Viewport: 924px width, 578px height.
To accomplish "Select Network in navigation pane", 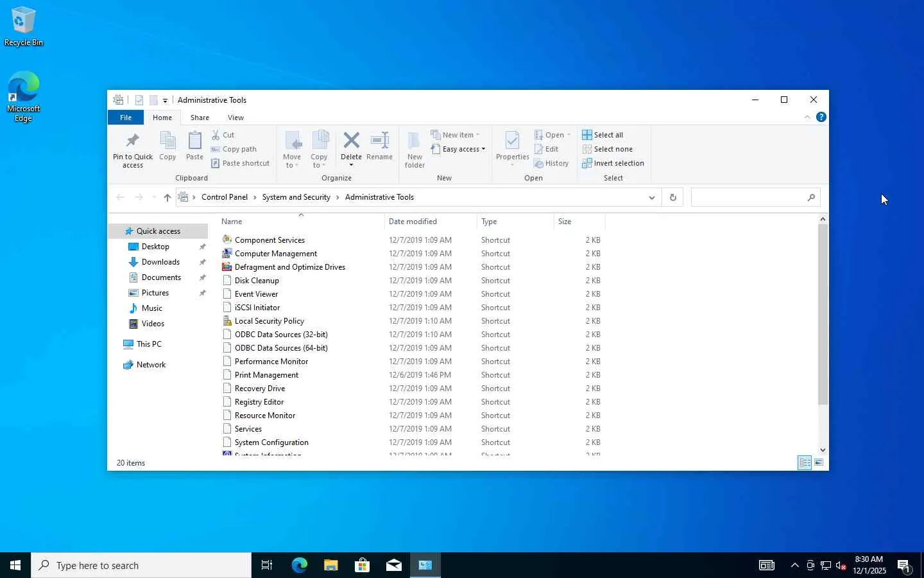I will point(151,365).
